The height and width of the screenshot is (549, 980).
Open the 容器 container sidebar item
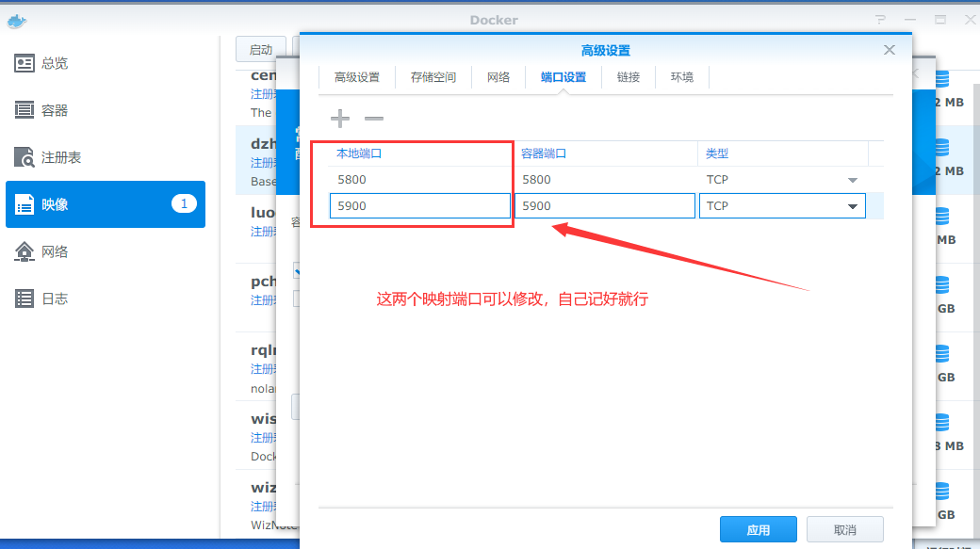tap(55, 110)
